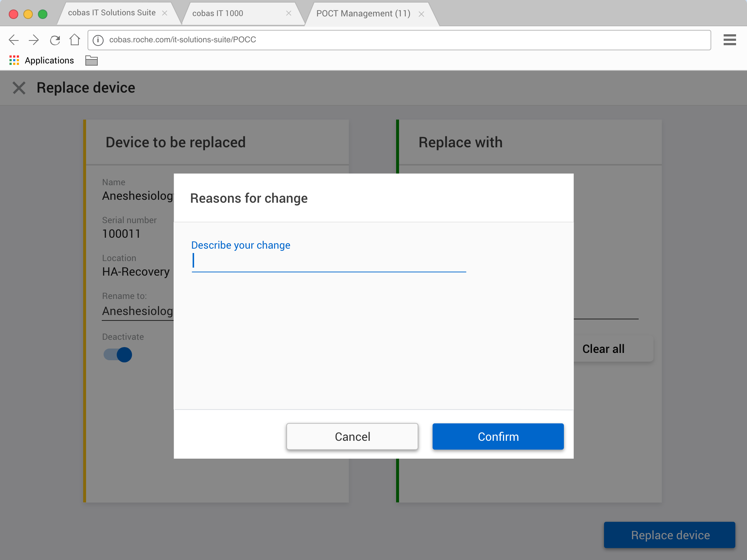
Task: Close the cobas IT 1000 tab
Action: coord(289,13)
